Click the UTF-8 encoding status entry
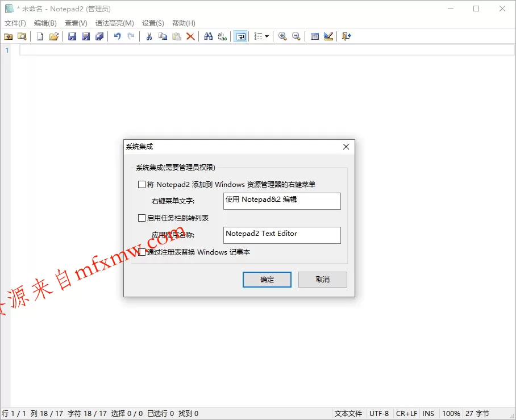 coord(379,413)
